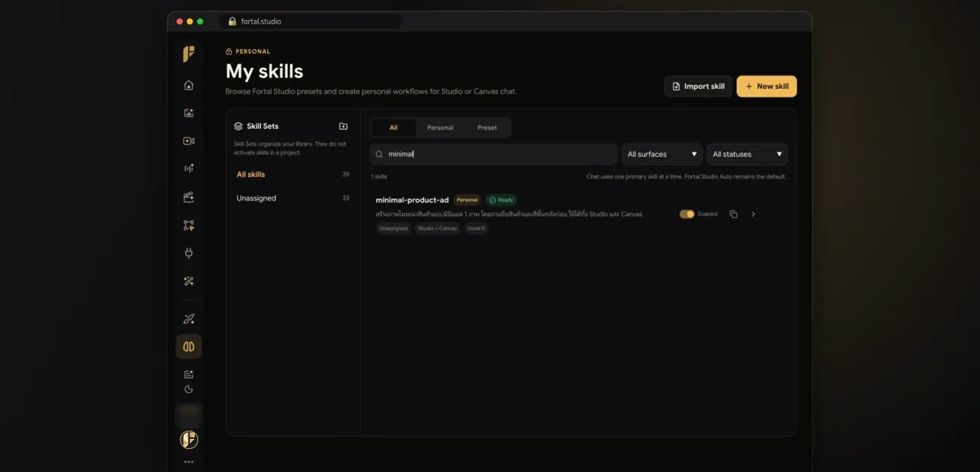Go to Home via the house icon
This screenshot has width=980, height=472.
pyautogui.click(x=189, y=85)
